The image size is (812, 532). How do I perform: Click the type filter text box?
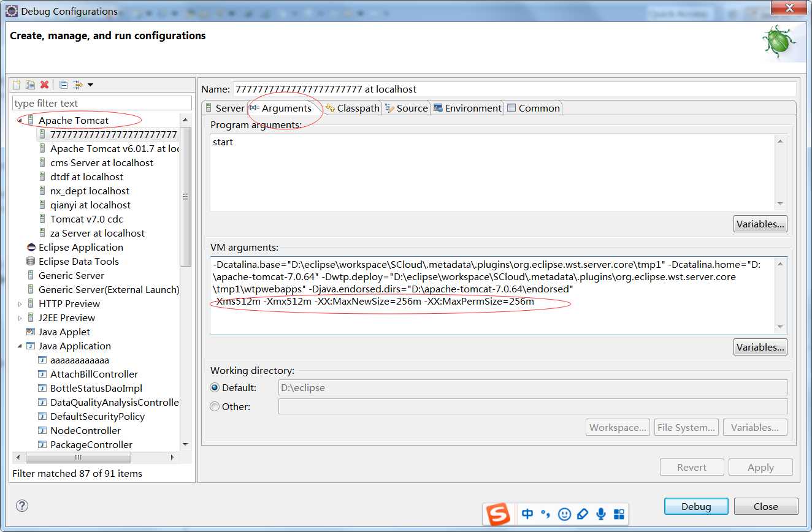click(102, 103)
